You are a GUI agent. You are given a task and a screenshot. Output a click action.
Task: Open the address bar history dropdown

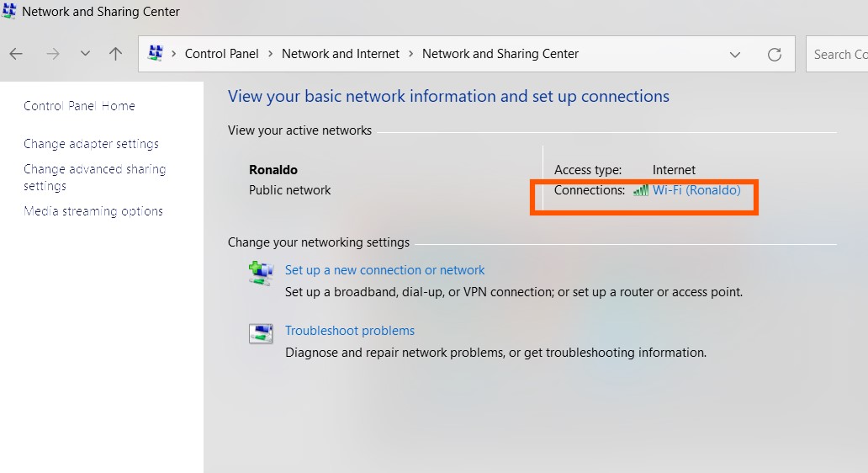coord(735,54)
